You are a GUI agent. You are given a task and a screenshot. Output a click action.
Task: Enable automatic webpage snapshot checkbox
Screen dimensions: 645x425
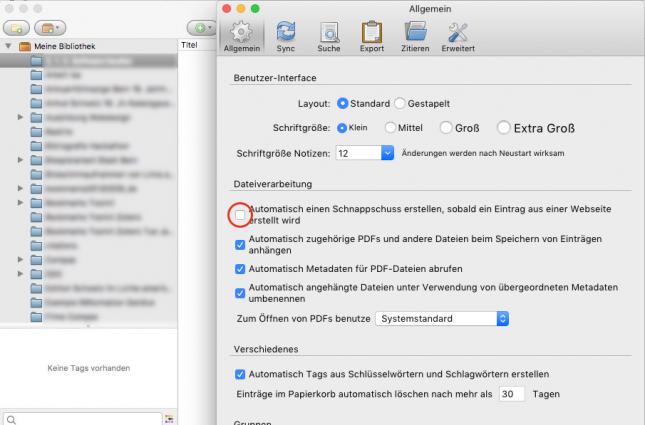240,214
